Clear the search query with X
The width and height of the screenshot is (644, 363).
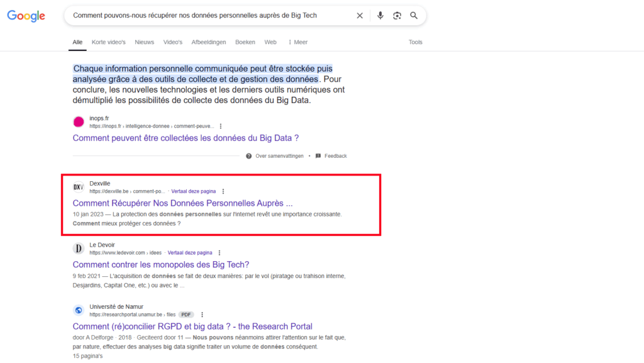(x=360, y=16)
